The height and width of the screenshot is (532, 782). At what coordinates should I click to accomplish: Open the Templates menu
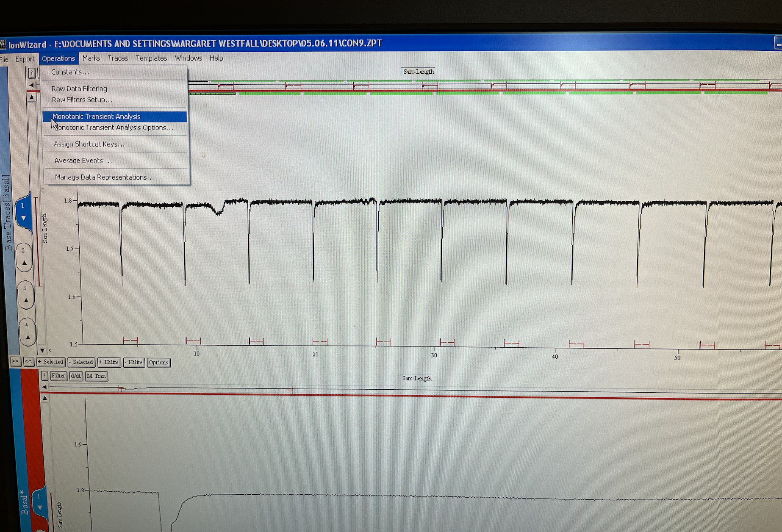pos(151,58)
